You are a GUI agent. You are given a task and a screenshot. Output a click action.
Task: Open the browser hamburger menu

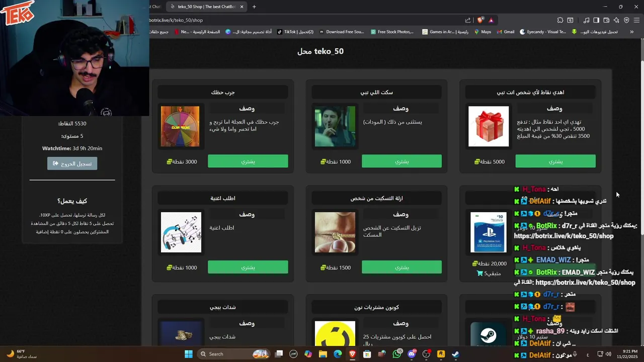coord(637,20)
